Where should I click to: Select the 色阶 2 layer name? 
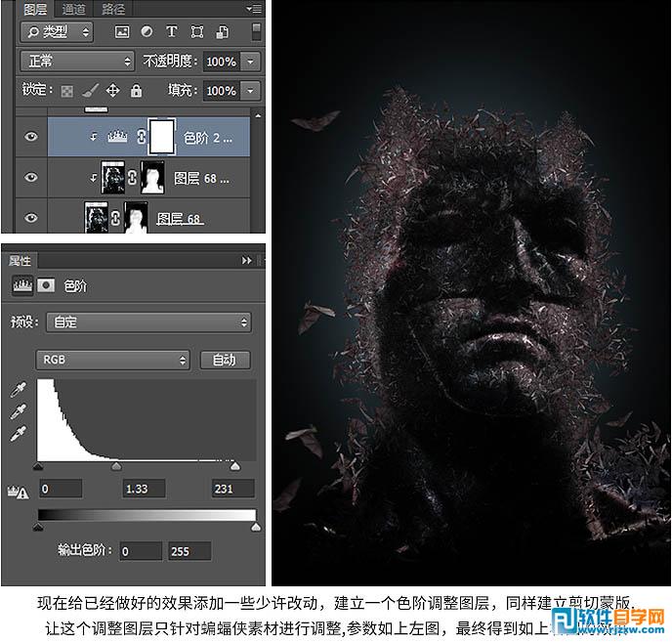pos(208,138)
